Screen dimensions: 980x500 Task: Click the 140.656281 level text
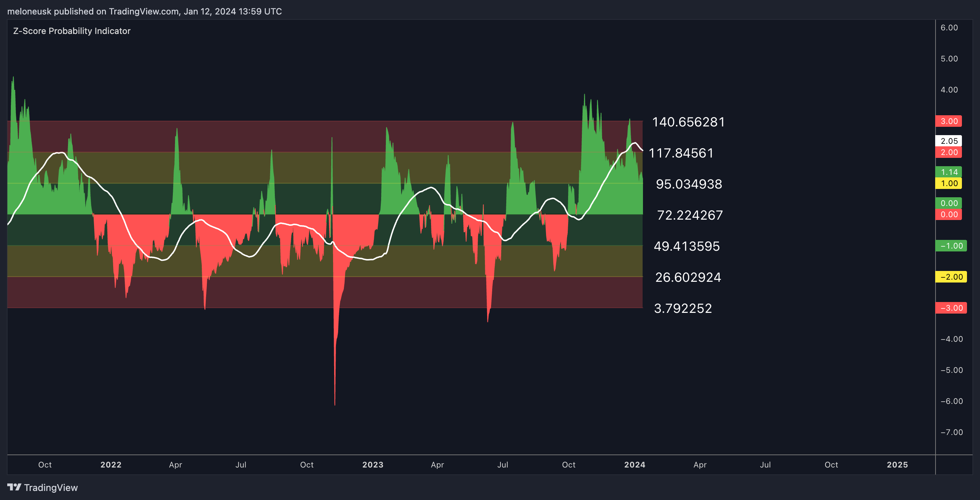[x=688, y=122]
